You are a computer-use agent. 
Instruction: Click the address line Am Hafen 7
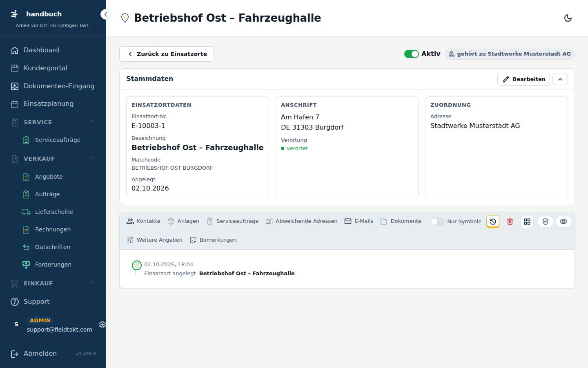point(300,117)
